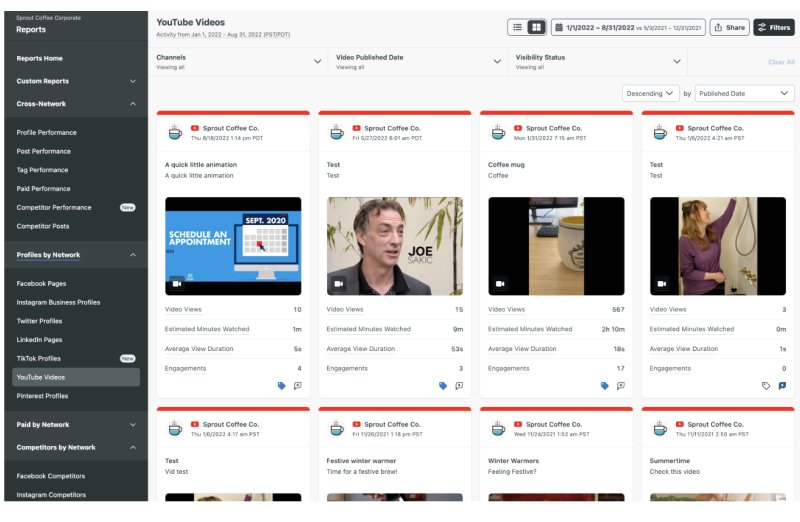Expand the Visibility Status filter
The image size is (800, 522).
point(597,62)
